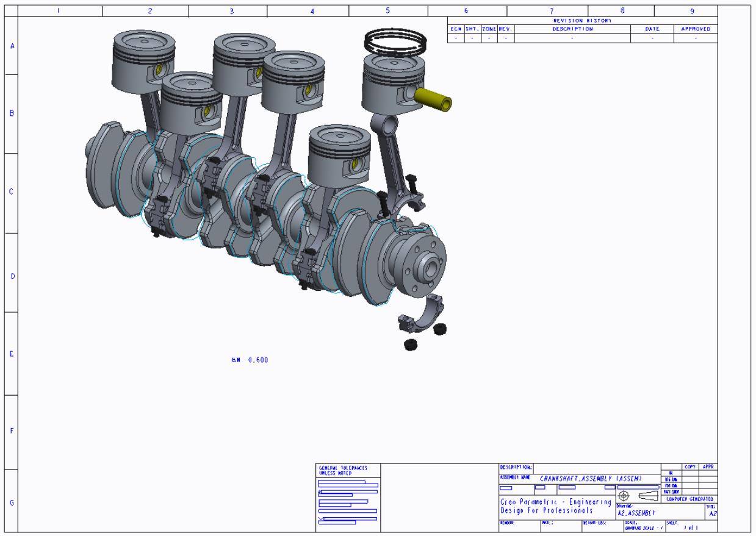Viewport: 756px width, 536px height.
Task: Click the Approved column header in the revision table
Action: [695, 29]
